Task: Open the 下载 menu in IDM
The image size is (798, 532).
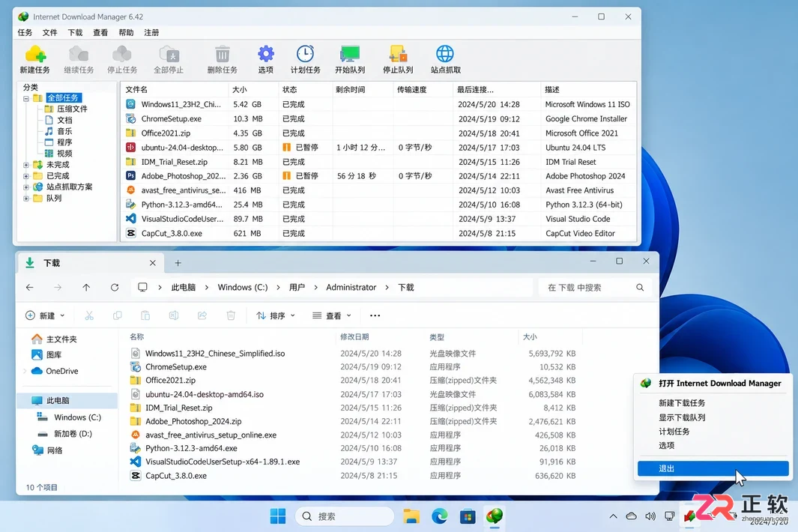Action: point(76,32)
